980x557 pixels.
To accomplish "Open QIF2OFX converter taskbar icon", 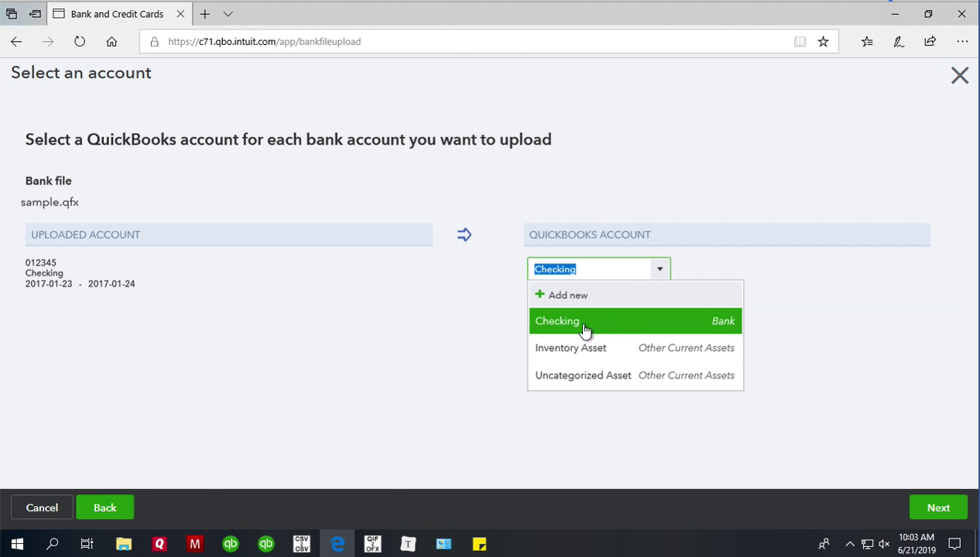I will point(373,544).
